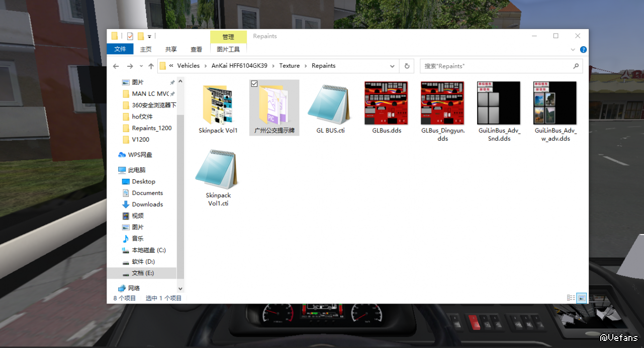Uncheck the 广州公交提示牌 folder checkbox

254,84
